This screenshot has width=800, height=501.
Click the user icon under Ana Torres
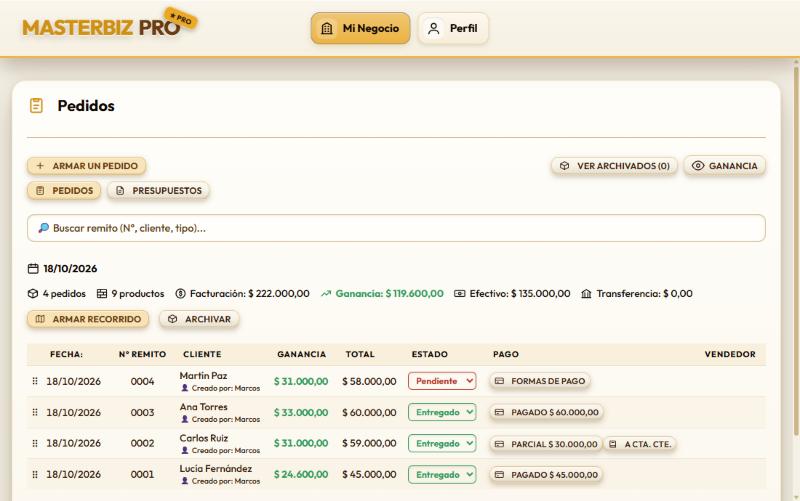tap(185, 419)
